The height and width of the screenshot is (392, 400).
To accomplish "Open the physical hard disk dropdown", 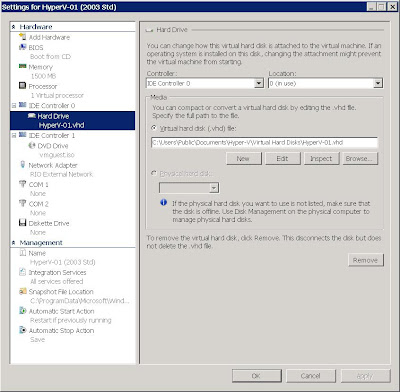I will 214,188.
